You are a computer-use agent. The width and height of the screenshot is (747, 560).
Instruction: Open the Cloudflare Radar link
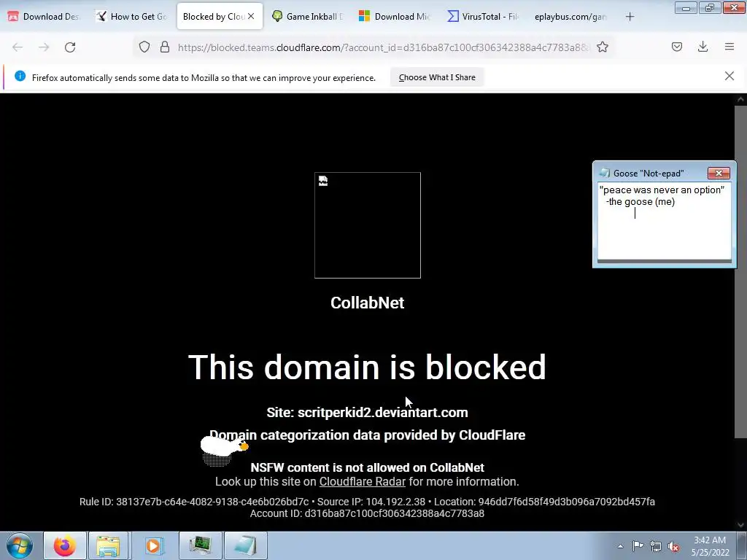pos(362,481)
